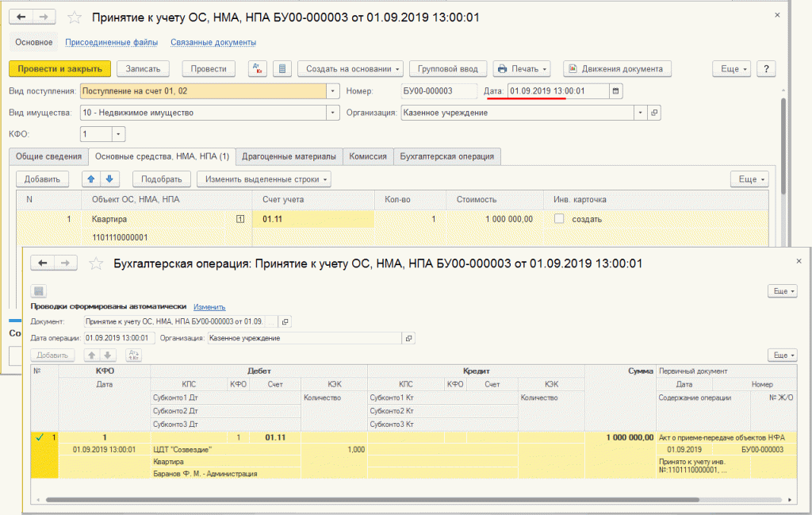Open Еще menu above the assets table

click(749, 179)
